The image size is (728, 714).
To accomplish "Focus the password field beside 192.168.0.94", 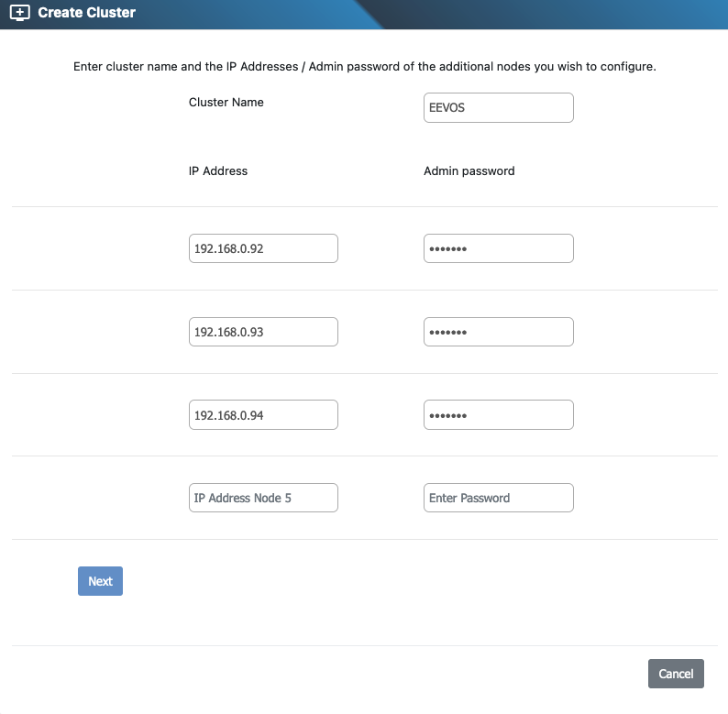I will point(498,415).
